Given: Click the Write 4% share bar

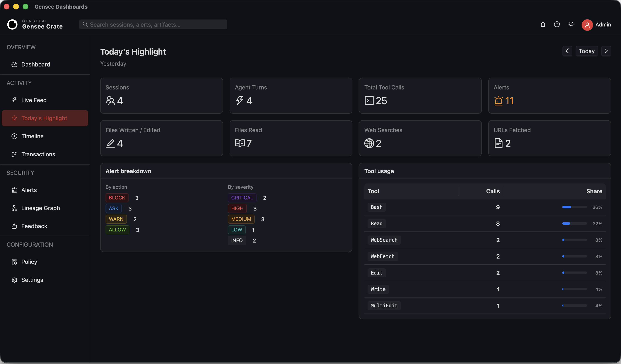Looking at the screenshot, I should pyautogui.click(x=574, y=289).
